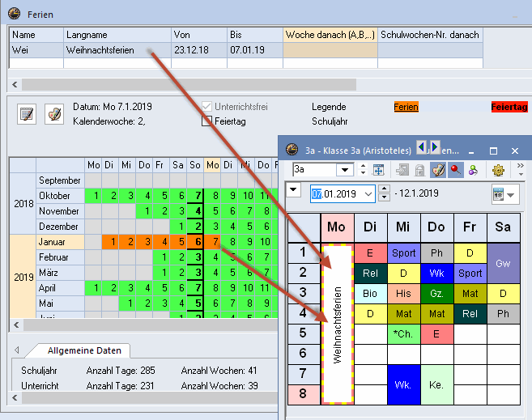
Task: Select the 07.01.19 end date cell
Action: pyautogui.click(x=255, y=50)
